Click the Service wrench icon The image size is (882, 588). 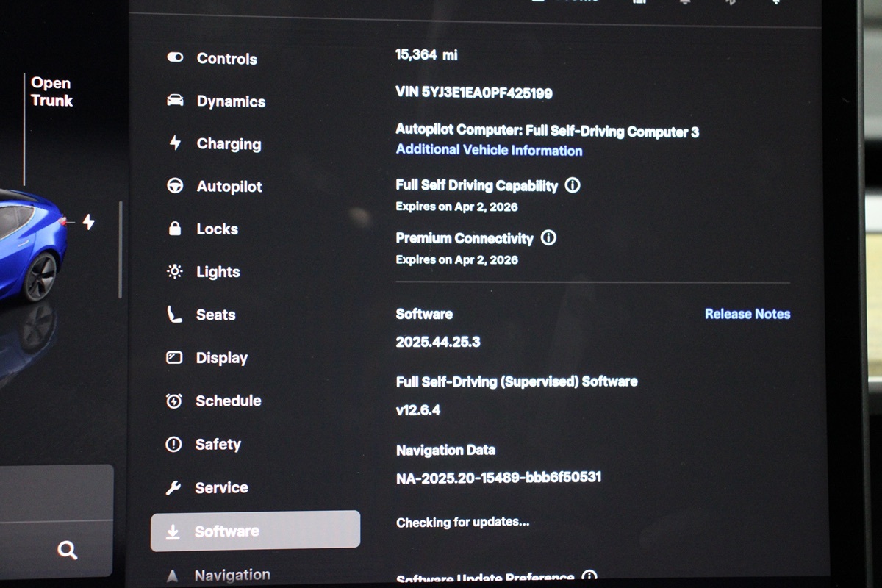click(x=173, y=487)
